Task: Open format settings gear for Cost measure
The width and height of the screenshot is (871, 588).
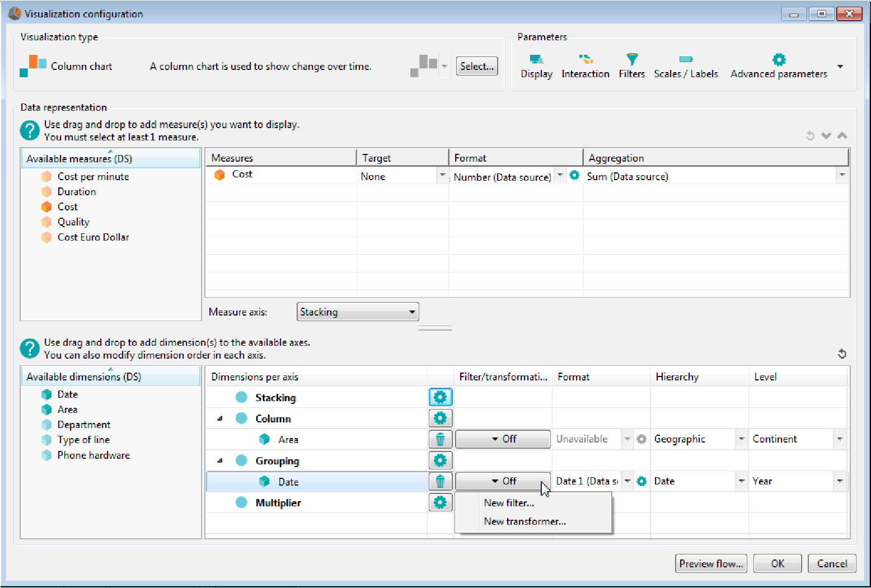Action: coord(574,176)
